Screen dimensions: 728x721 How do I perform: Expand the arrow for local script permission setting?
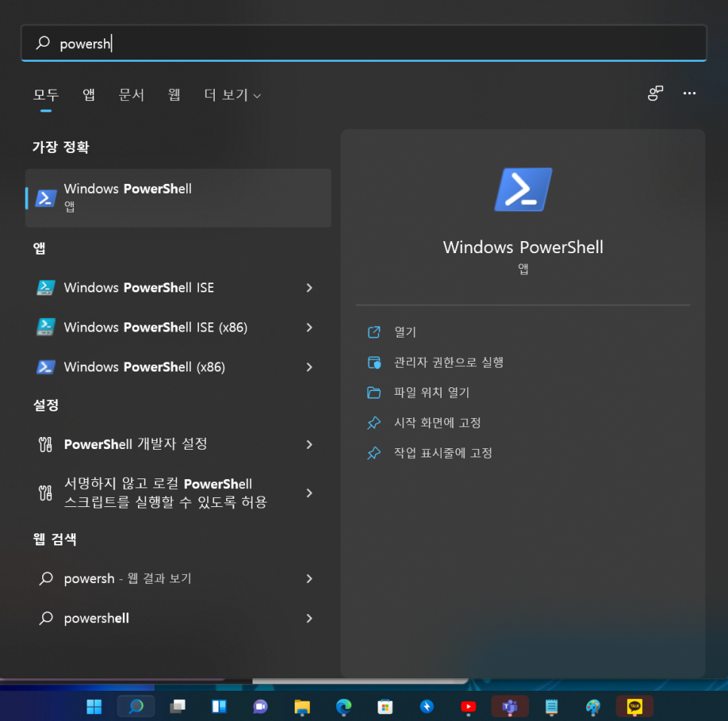(x=309, y=493)
